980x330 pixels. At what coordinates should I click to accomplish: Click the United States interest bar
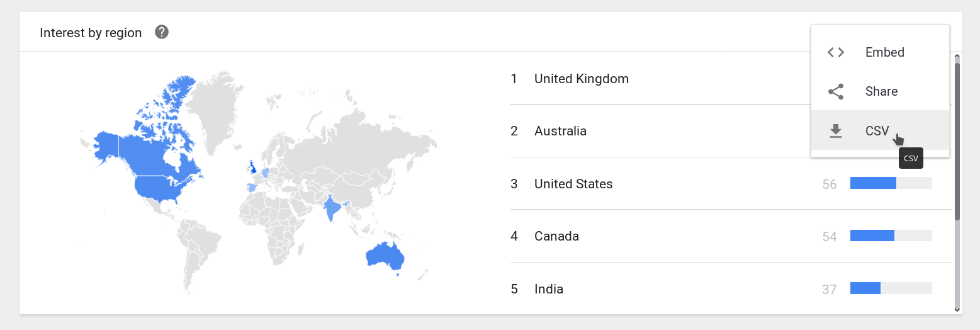(x=891, y=183)
